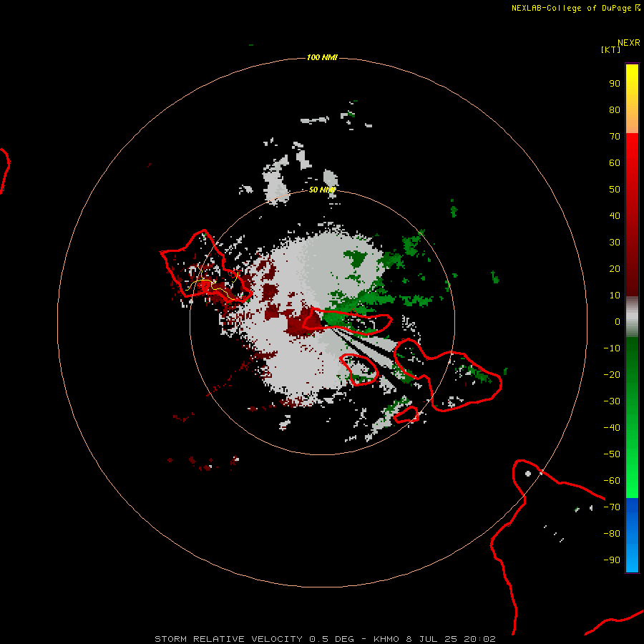
Task: Click the 20 value on velocity scale
Action: point(615,269)
